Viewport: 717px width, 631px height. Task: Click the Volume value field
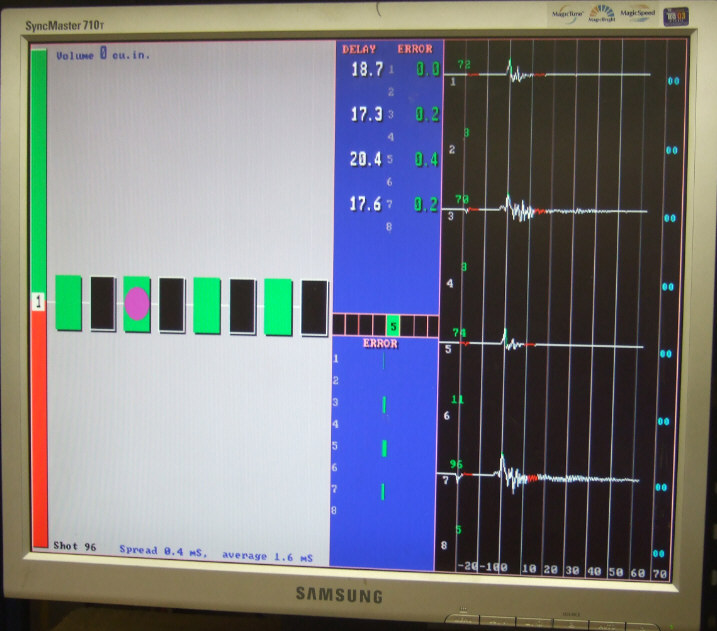tap(102, 54)
